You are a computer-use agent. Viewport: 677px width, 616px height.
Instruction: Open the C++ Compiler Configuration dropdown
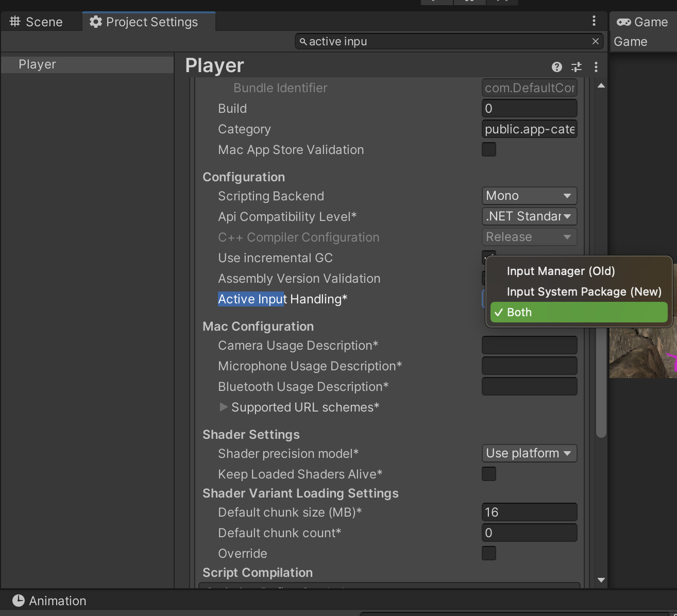click(529, 237)
